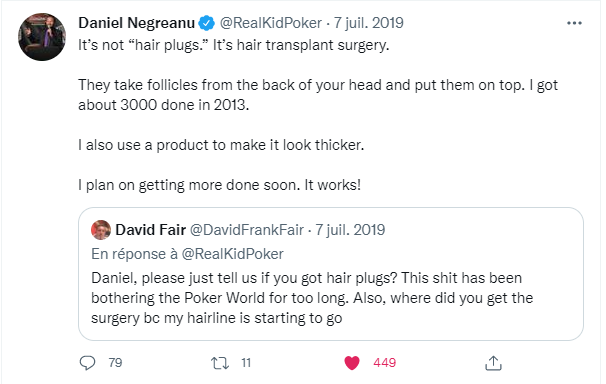The image size is (606, 384).
Task: Open the 7 juil. 2019 timestamp of the main tweet
Action: point(369,23)
